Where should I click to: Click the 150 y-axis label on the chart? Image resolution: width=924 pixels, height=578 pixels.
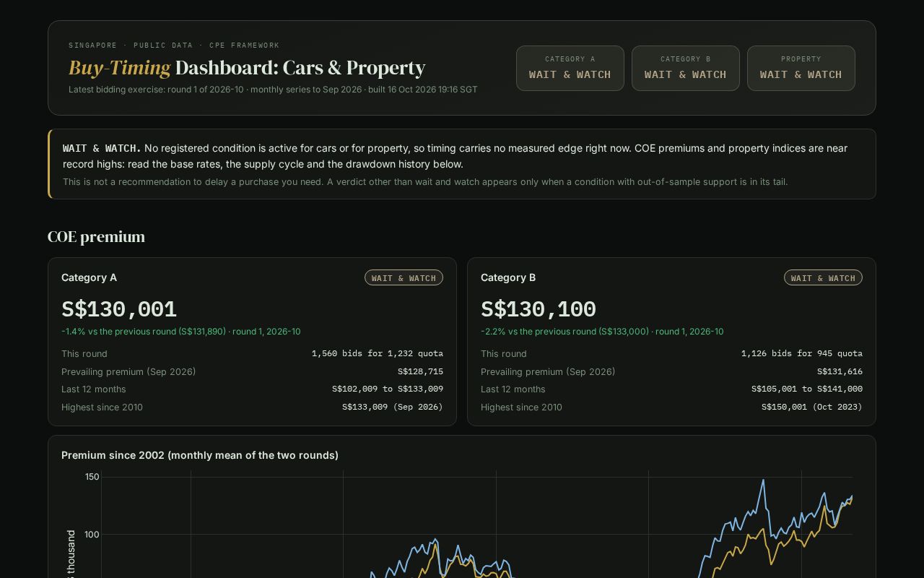tap(92, 477)
